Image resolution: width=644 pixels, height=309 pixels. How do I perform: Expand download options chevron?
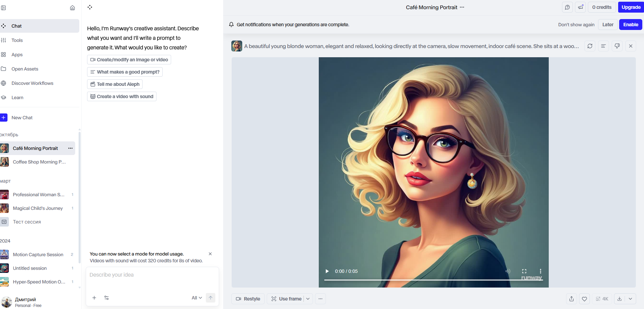coord(630,299)
